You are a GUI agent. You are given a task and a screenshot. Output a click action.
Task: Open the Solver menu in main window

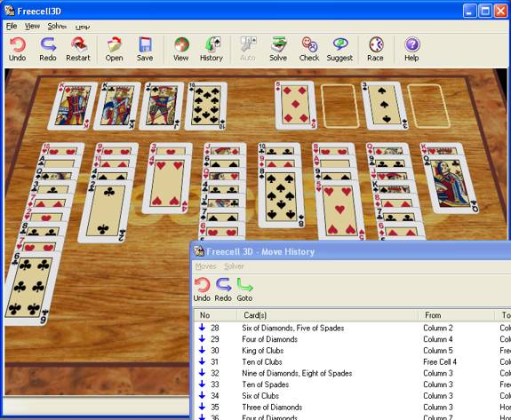click(x=57, y=26)
